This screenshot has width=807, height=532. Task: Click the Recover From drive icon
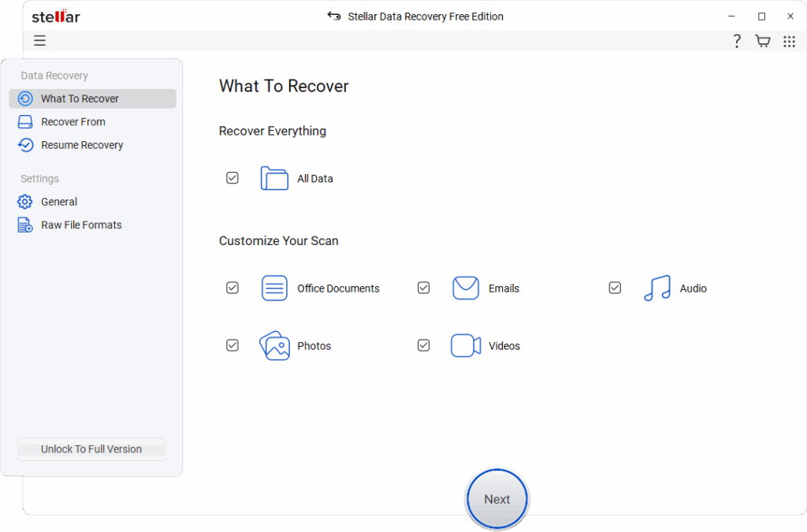(25, 122)
